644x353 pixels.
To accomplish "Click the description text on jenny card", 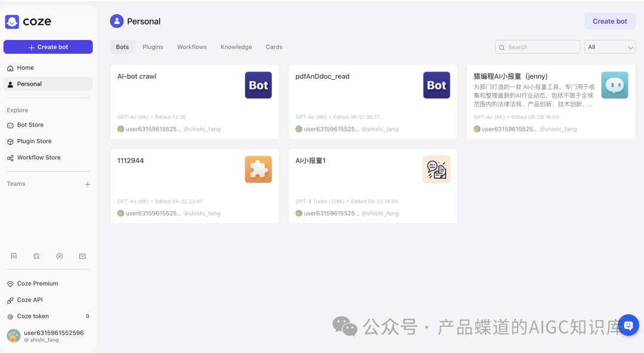I will pos(534,95).
